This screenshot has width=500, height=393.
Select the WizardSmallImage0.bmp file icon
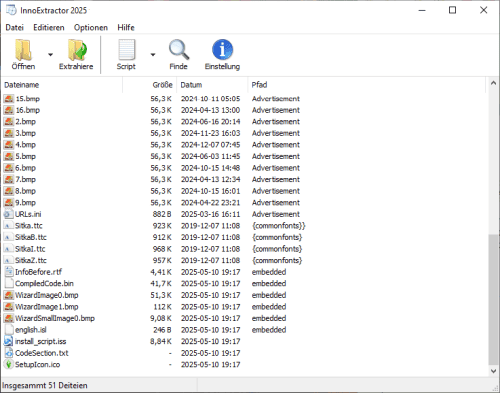[x=9, y=318]
